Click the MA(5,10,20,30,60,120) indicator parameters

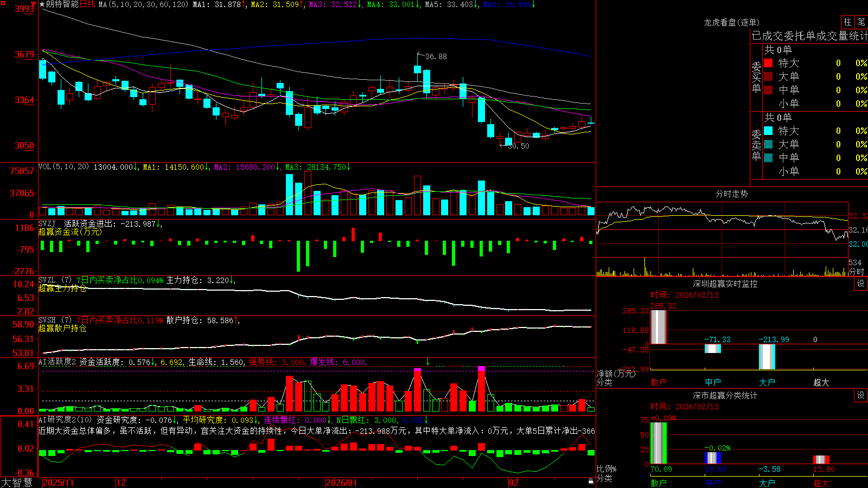pyautogui.click(x=143, y=4)
